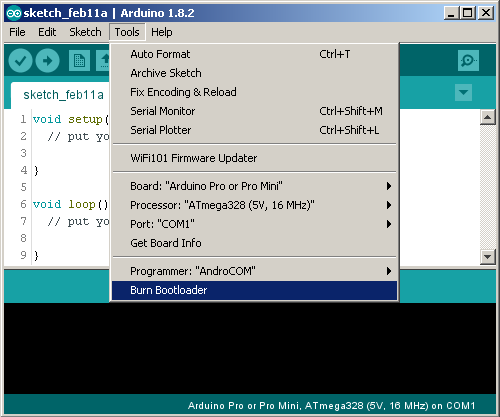The width and height of the screenshot is (500, 417).
Task: Open Serial Monitor from Tools menu
Action: (254, 111)
